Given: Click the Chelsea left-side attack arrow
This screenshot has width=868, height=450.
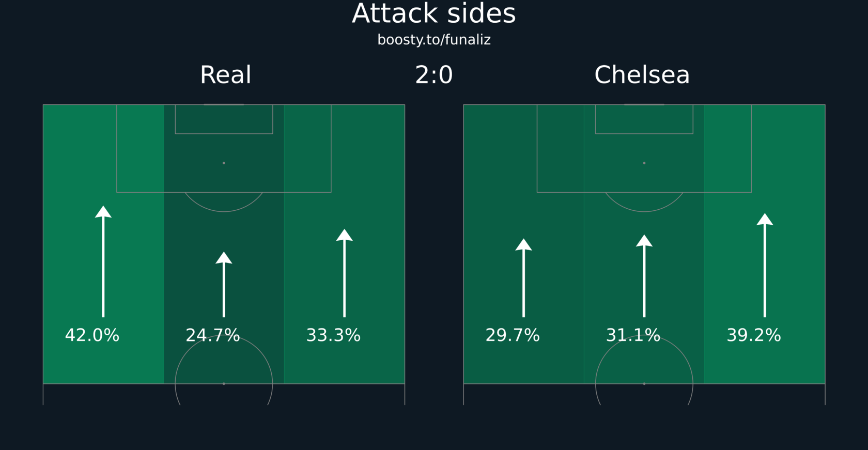Looking at the screenshot, I should [x=523, y=277].
